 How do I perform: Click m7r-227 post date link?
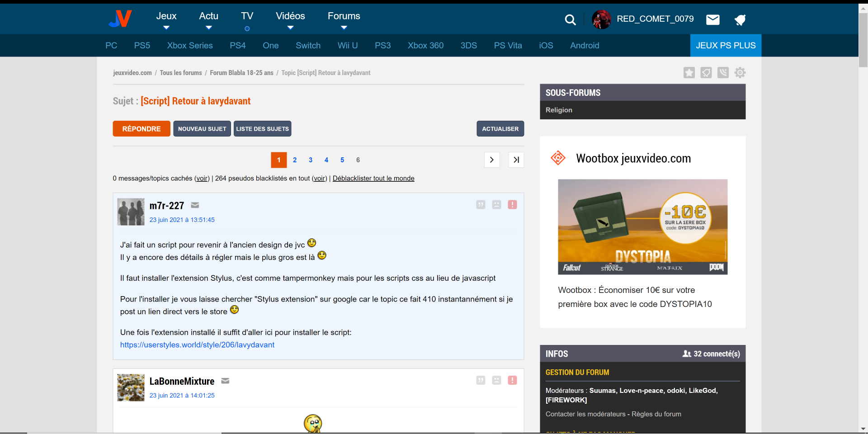coord(182,220)
